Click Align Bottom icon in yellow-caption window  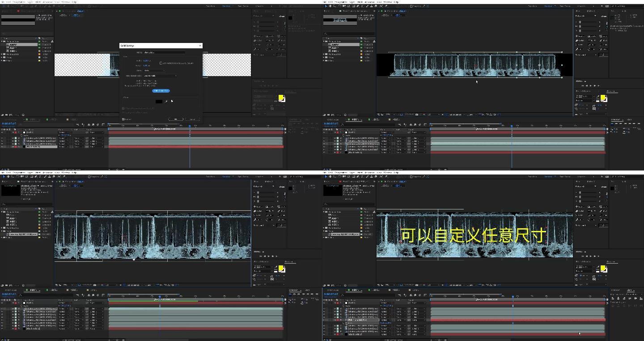[641, 298]
